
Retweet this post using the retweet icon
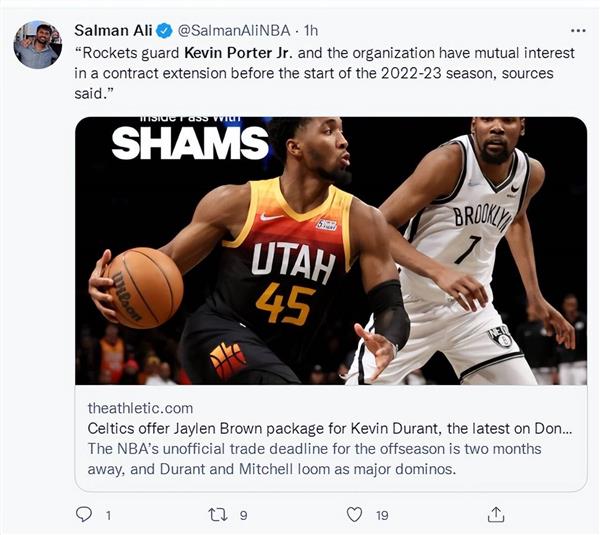tap(219, 514)
